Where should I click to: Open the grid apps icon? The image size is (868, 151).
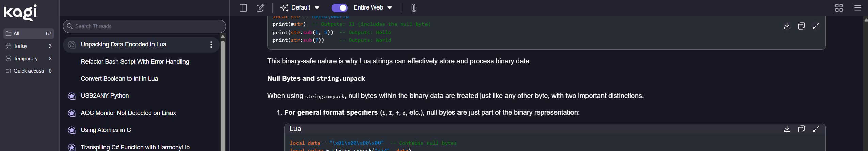tap(839, 8)
